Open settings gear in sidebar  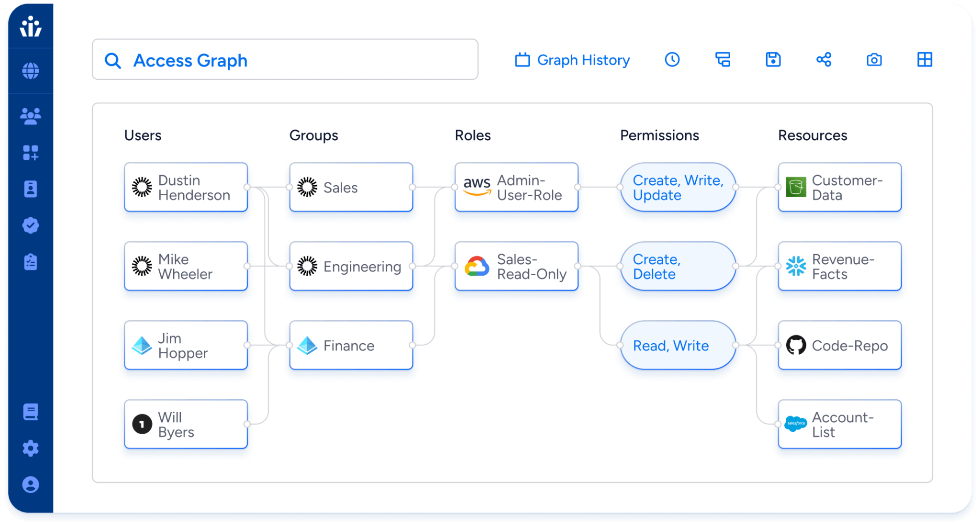coord(31,448)
